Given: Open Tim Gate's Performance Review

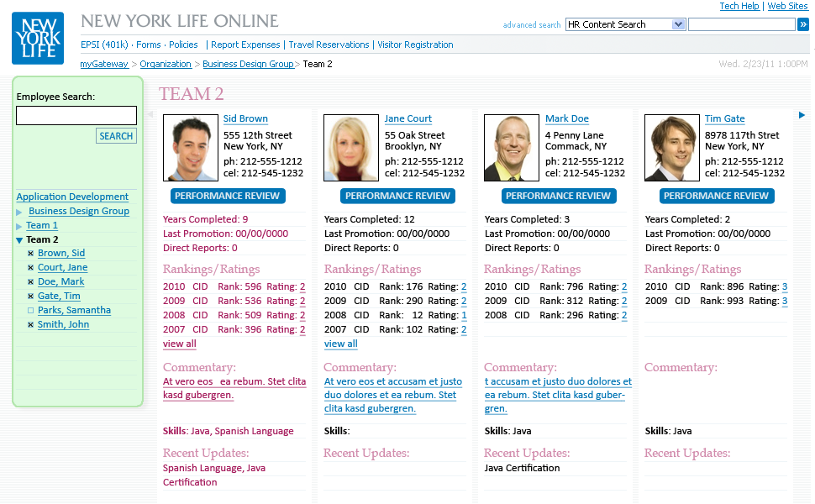Looking at the screenshot, I should click(717, 196).
